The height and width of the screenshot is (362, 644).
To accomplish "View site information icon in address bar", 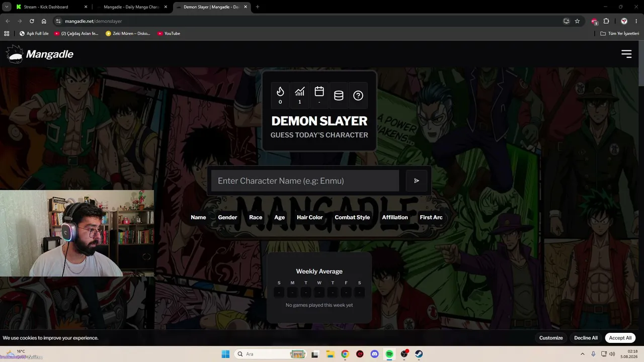I will (x=58, y=21).
